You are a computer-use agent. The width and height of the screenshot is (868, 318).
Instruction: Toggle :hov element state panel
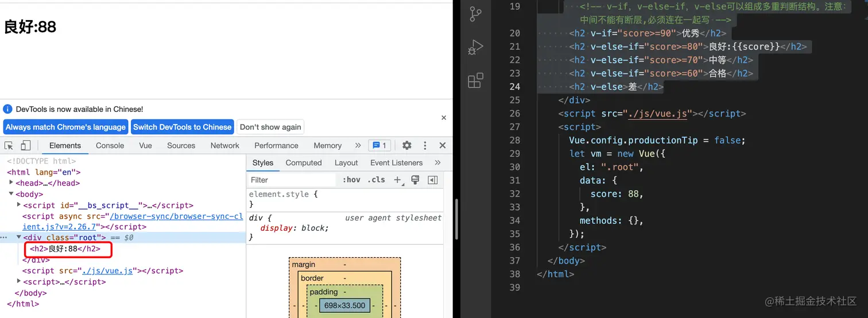tap(351, 180)
